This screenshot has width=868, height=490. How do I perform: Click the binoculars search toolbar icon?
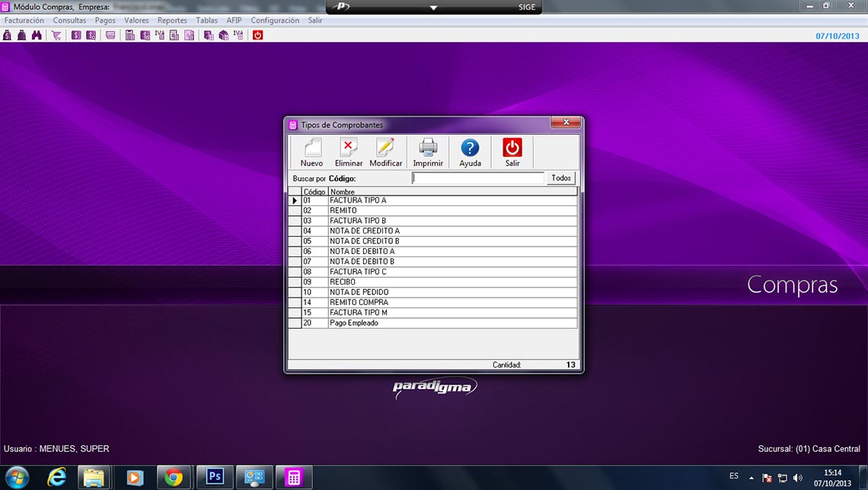click(x=36, y=35)
